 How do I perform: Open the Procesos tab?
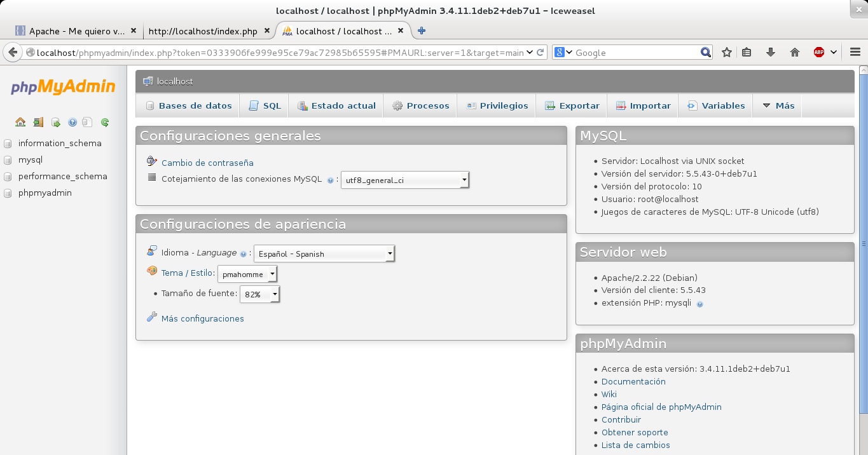coord(420,106)
